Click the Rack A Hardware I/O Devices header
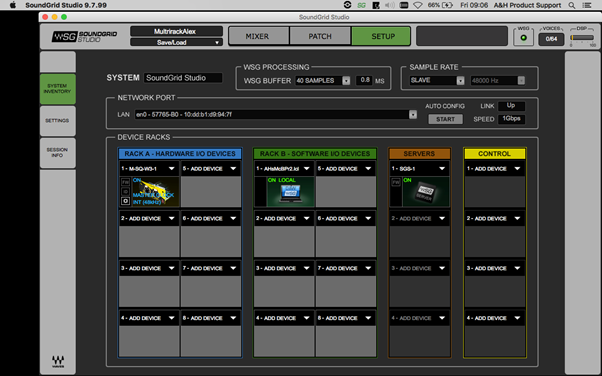 click(180, 154)
